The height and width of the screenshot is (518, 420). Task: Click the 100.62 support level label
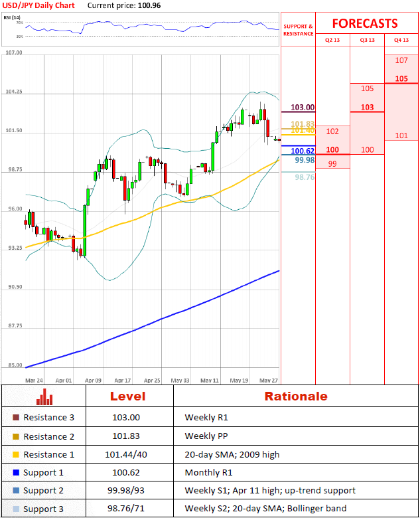point(303,151)
